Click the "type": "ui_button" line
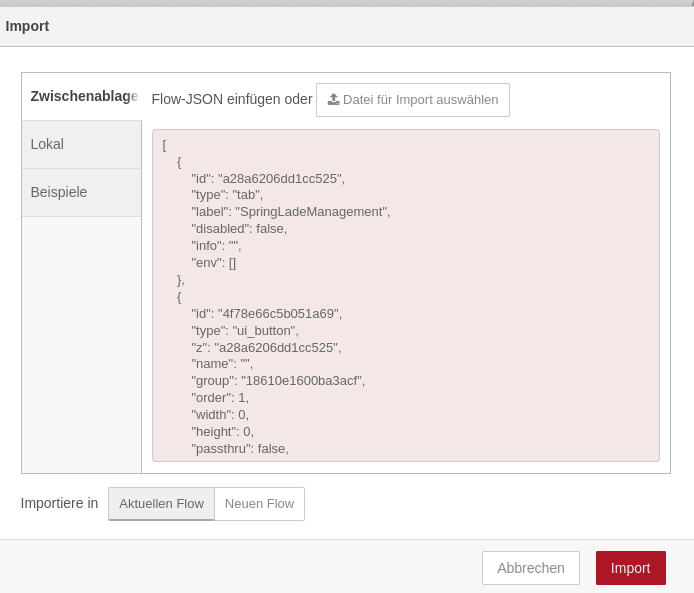This screenshot has height=593, width=694. pyautogui.click(x=245, y=331)
